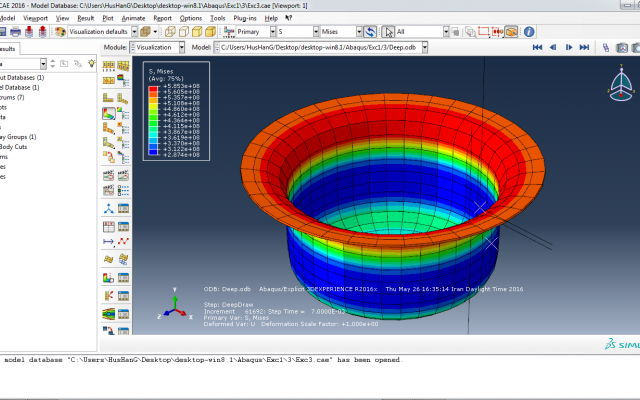Open the Result menu
640x400 pixels.
click(85, 18)
